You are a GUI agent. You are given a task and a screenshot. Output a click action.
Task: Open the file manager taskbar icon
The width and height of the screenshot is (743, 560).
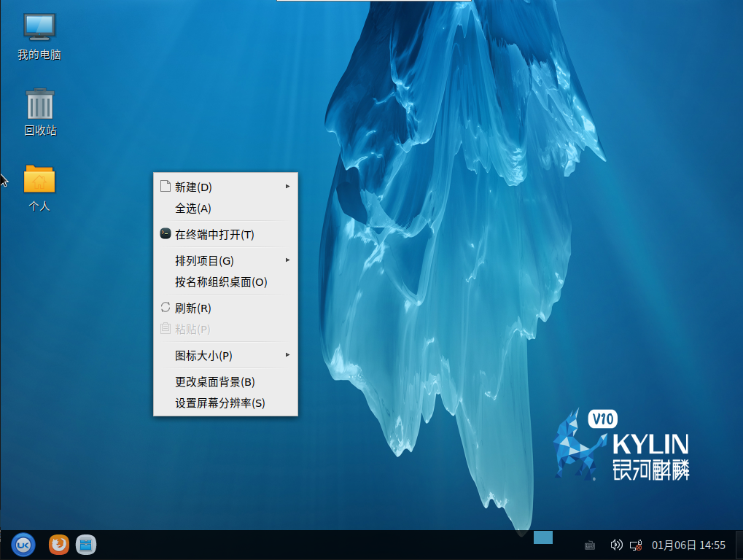[86, 544]
